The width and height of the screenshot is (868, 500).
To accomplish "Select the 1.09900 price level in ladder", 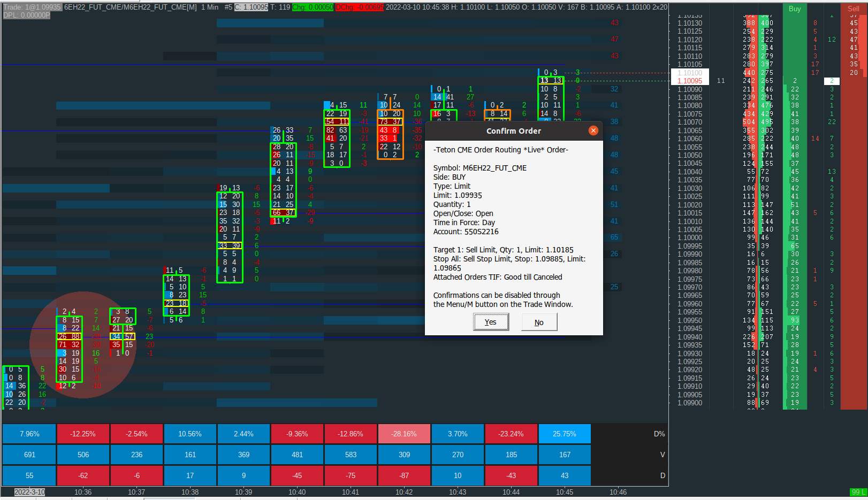I will pyautogui.click(x=690, y=403).
